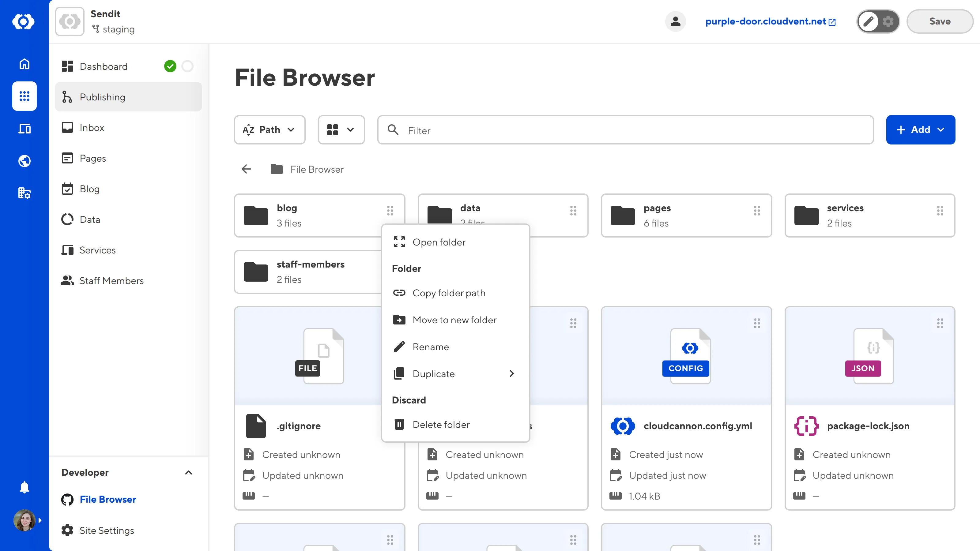Visit the purple-door.cloudvent.net link
This screenshot has width=980, height=551.
coord(766,21)
